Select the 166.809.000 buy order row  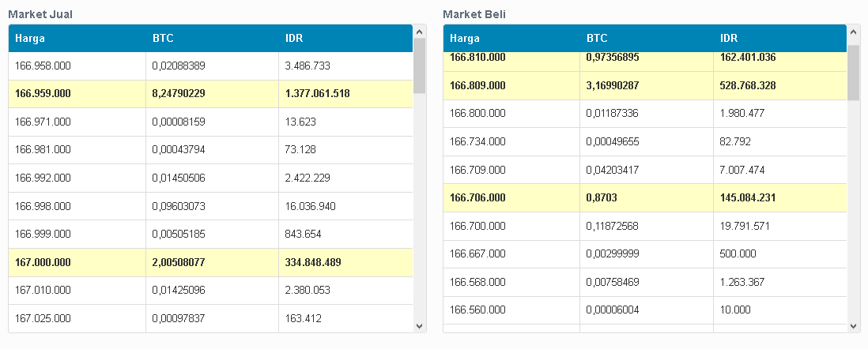click(644, 85)
